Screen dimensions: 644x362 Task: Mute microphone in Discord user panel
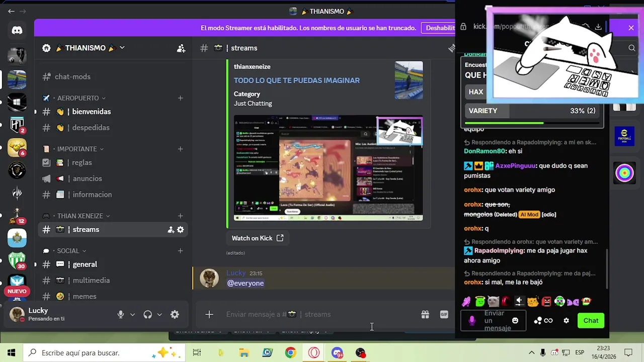pos(120,314)
